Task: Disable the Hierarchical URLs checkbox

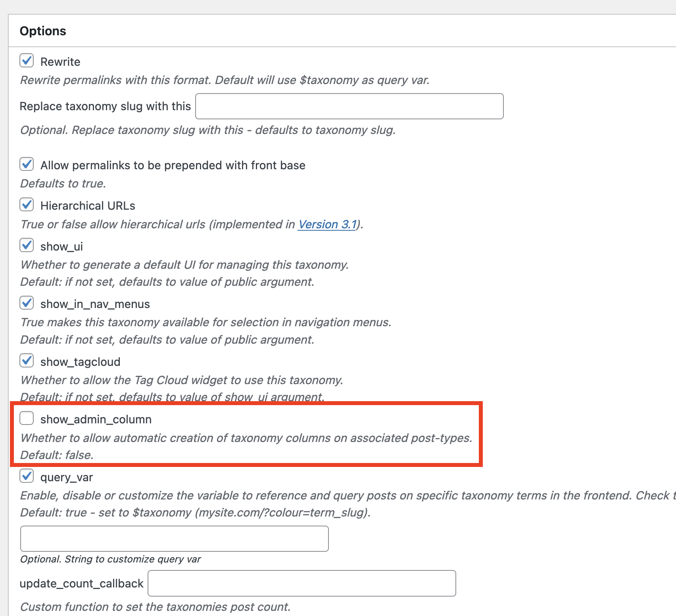Action: pyautogui.click(x=27, y=205)
